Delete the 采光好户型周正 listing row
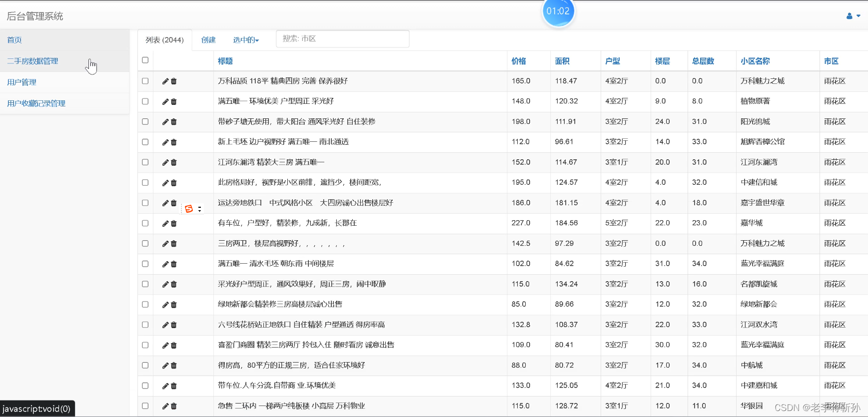Viewport: 868px width, 417px height. point(174,284)
